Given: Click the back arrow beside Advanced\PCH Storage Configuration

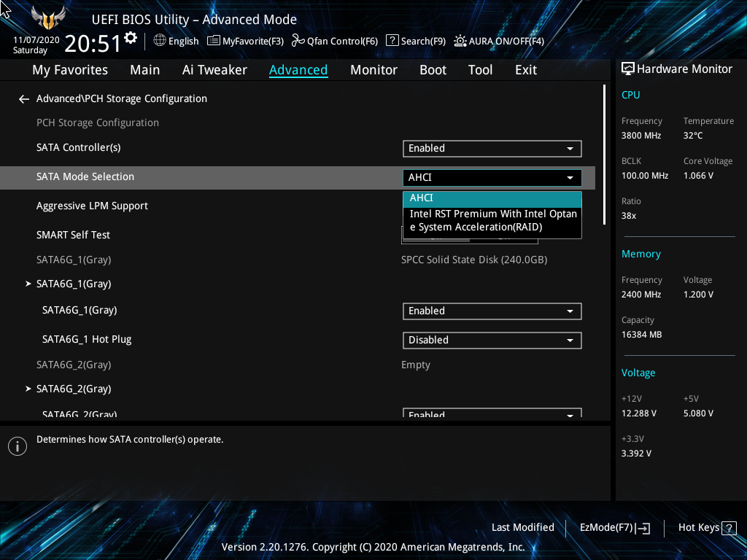Looking at the screenshot, I should coord(24,99).
